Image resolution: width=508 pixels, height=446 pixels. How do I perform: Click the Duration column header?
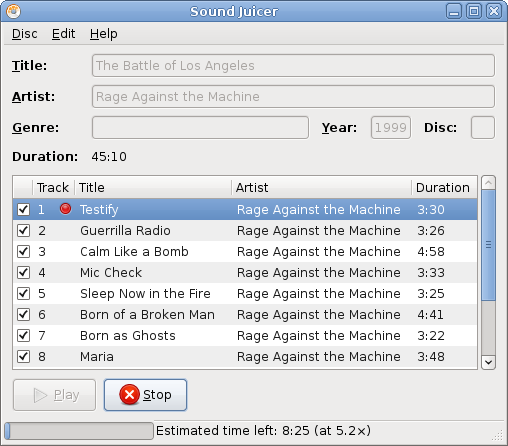click(444, 187)
